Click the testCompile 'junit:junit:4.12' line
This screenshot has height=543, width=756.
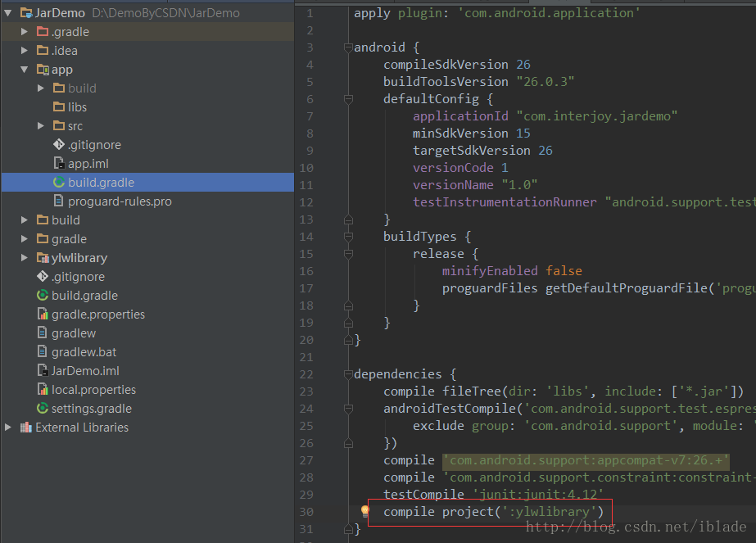[x=493, y=495]
